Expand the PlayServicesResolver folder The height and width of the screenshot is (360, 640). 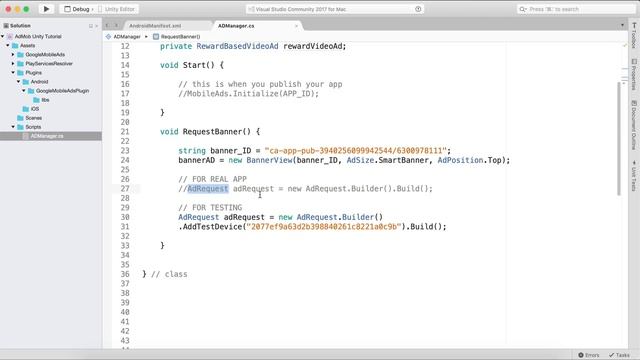(13, 63)
